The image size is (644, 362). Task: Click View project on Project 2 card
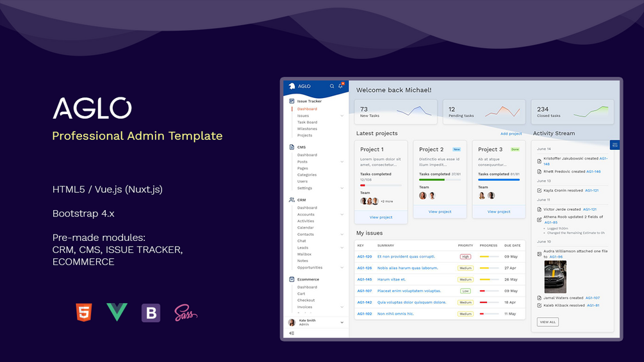[x=440, y=212]
